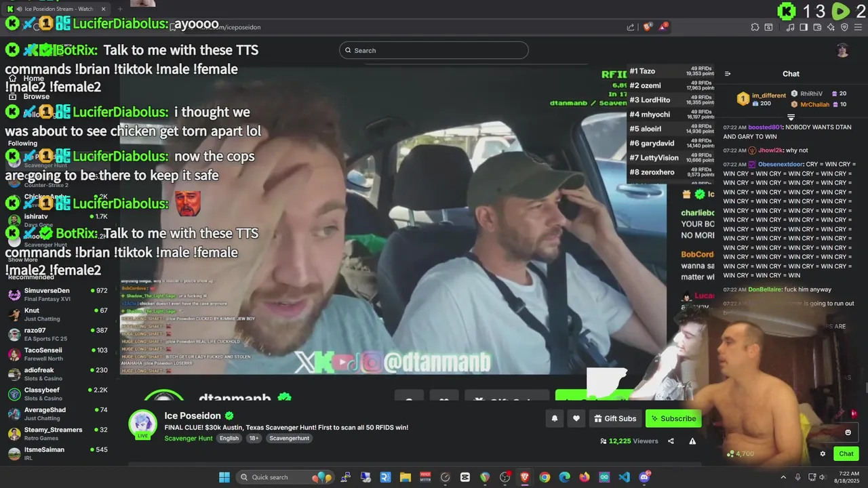
Task: Open the browser hamburger main menu
Action: (x=859, y=27)
